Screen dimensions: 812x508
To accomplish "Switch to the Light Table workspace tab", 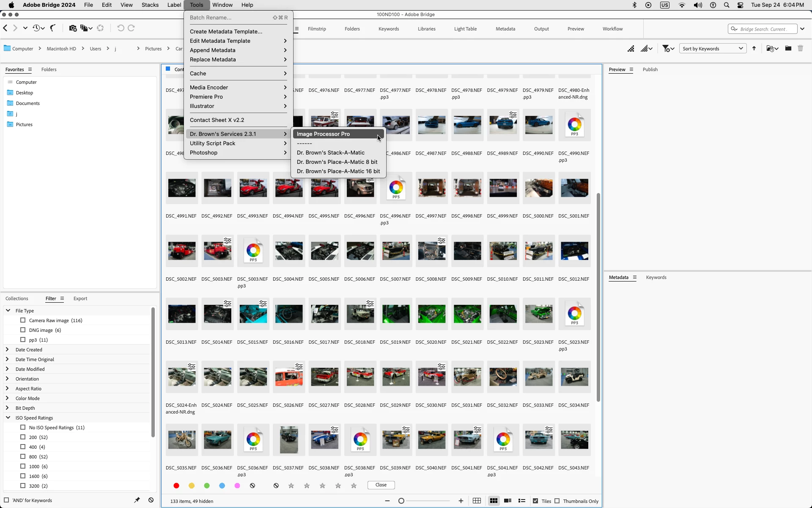I will click(465, 29).
